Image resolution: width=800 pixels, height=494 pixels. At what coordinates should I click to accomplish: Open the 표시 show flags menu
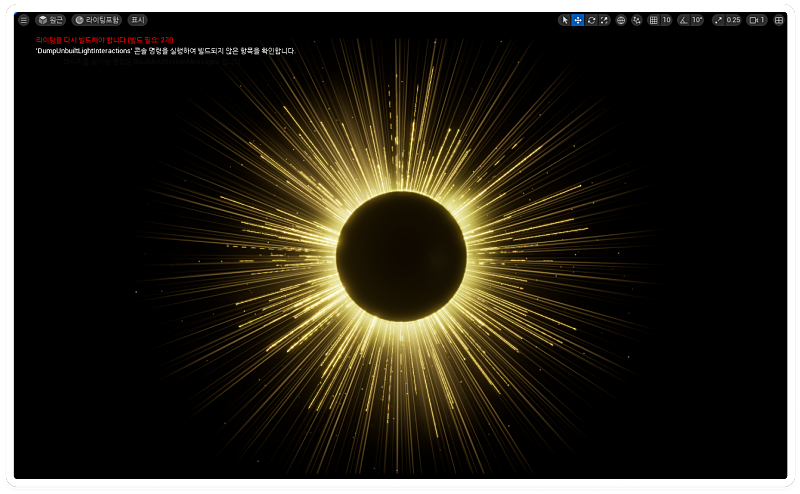(137, 20)
